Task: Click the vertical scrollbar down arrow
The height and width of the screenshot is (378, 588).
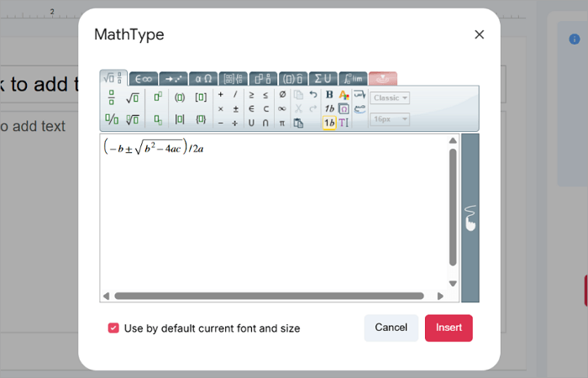Action: coord(453,284)
